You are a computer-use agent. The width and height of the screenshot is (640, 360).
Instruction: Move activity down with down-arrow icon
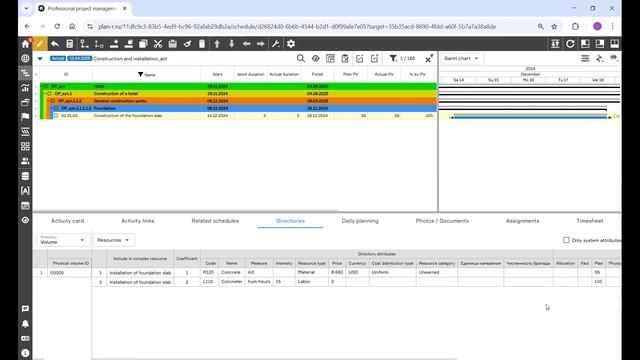click(x=232, y=44)
